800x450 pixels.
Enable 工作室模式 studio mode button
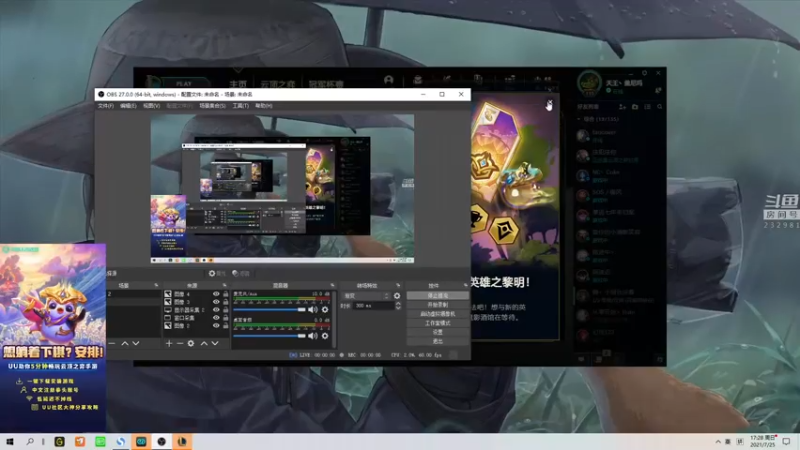438,323
